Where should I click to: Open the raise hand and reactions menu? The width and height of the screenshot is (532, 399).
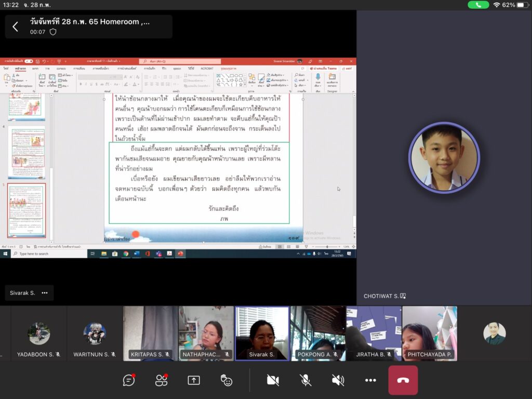[x=227, y=380]
